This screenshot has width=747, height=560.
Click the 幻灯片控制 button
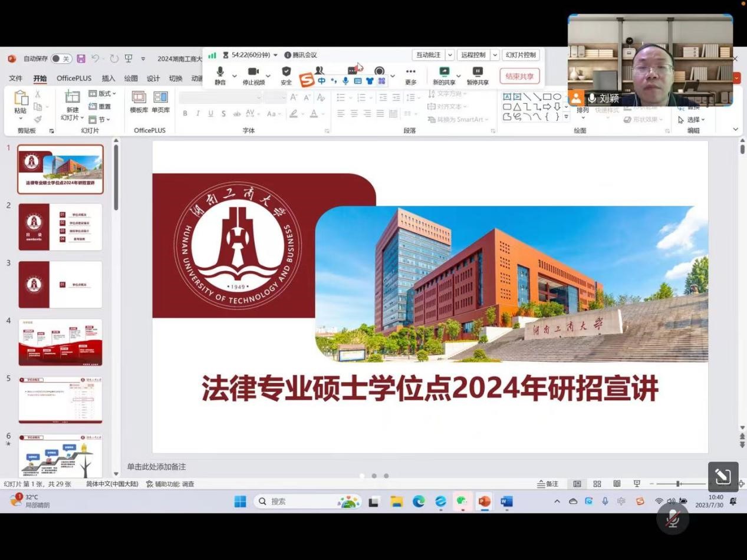[521, 55]
